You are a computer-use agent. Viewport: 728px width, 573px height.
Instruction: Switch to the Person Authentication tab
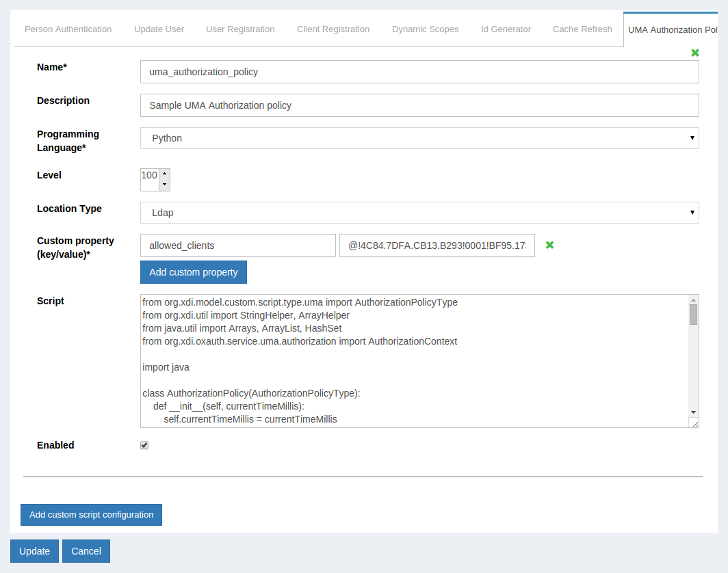(68, 29)
